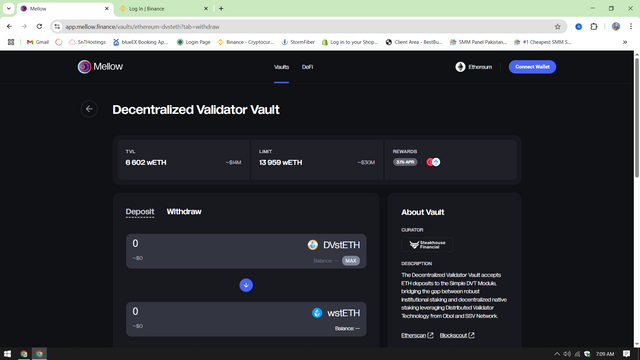Open the Chrome three-dot menu
This screenshot has width=640, height=360.
tap(631, 27)
